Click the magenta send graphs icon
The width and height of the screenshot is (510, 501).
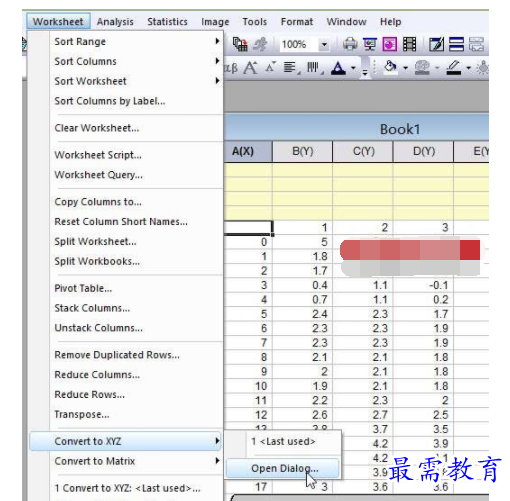pos(390,44)
